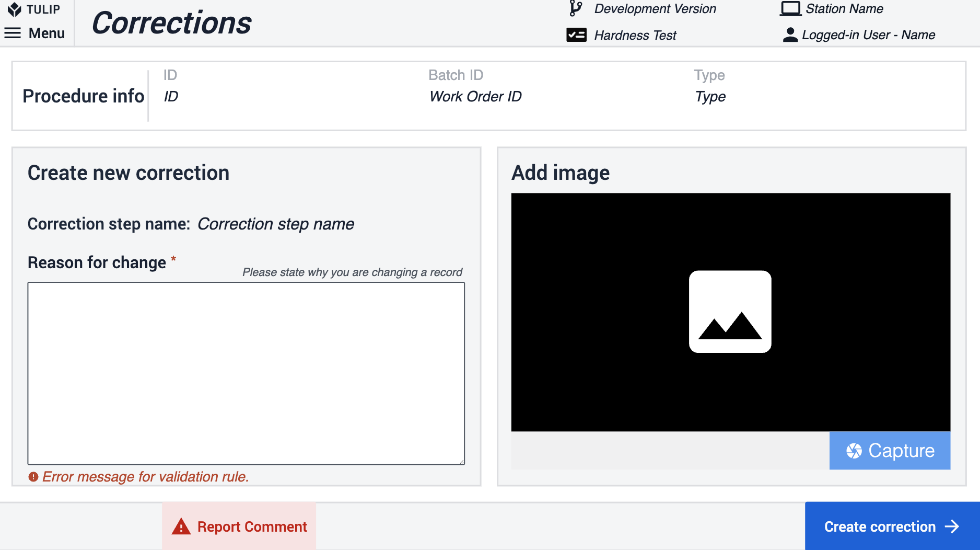Click the Development Version branch icon

[x=576, y=8]
